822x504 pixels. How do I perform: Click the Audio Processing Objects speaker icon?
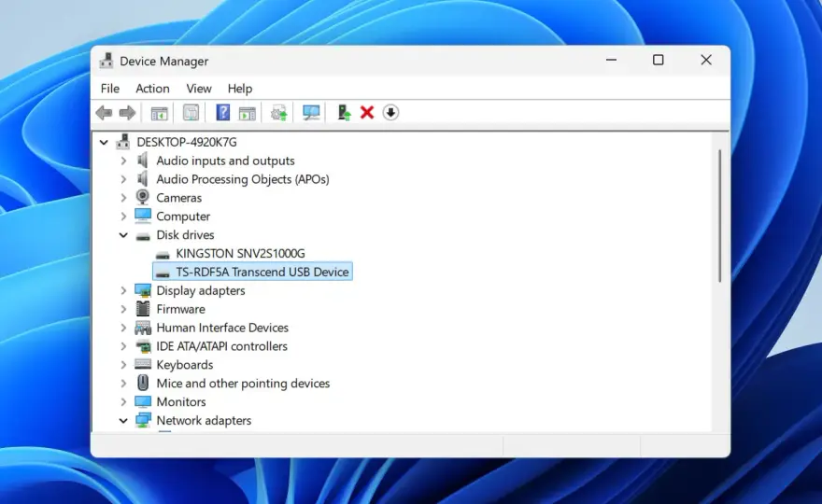[143, 178]
